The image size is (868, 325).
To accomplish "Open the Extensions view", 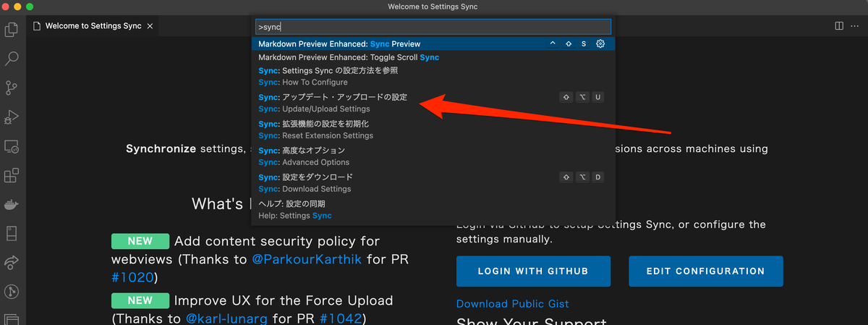I will [x=12, y=175].
